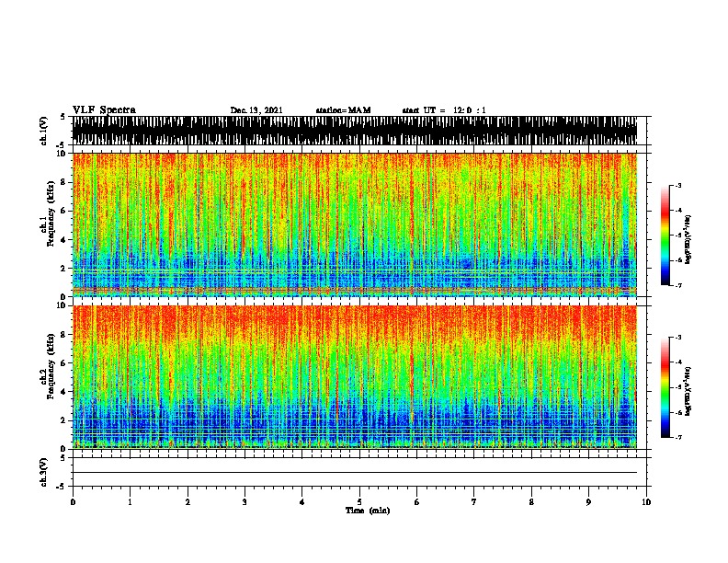This screenshot has width=728, height=563.
Task: Click time axis tick label "5"
Action: click(x=359, y=502)
